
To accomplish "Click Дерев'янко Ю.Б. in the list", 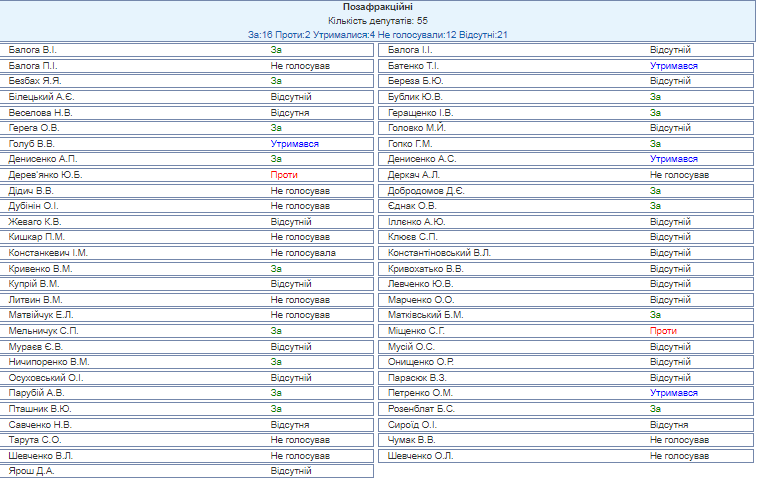I will click(x=45, y=175).
